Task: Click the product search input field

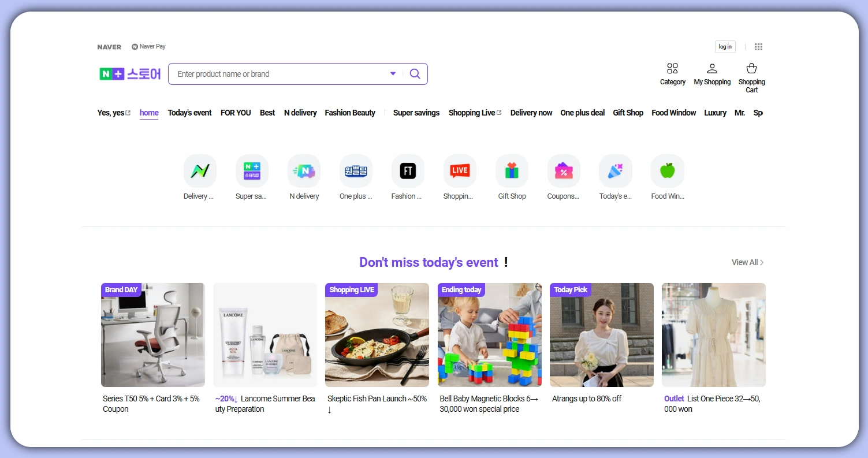Action: (x=277, y=73)
